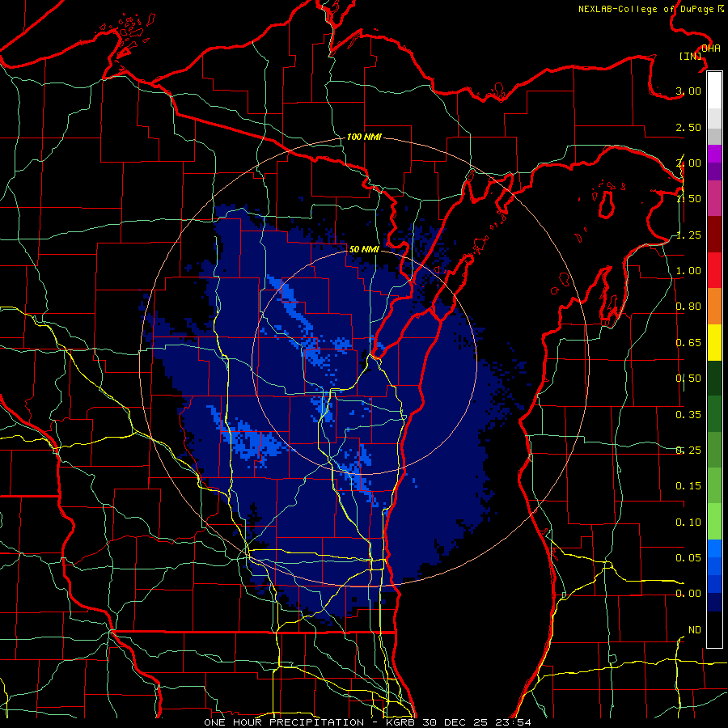Click the 0.35 legend value
728x728 pixels.
688,415
